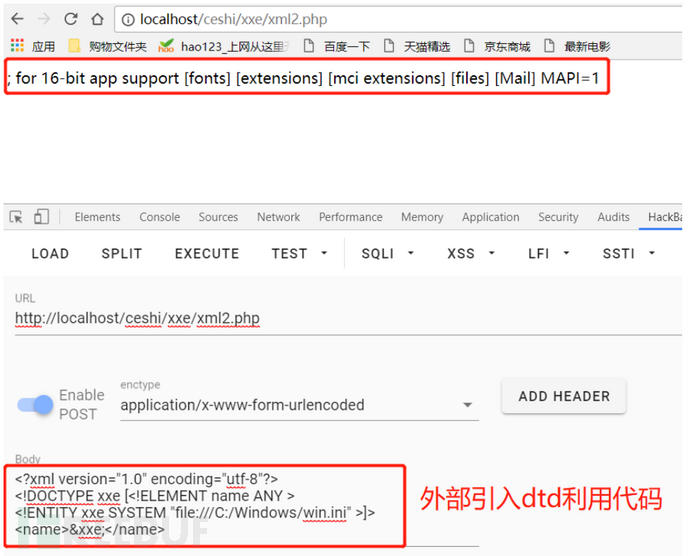The image size is (690, 556).
Task: Toggle the Enable POST switch
Action: 35,405
